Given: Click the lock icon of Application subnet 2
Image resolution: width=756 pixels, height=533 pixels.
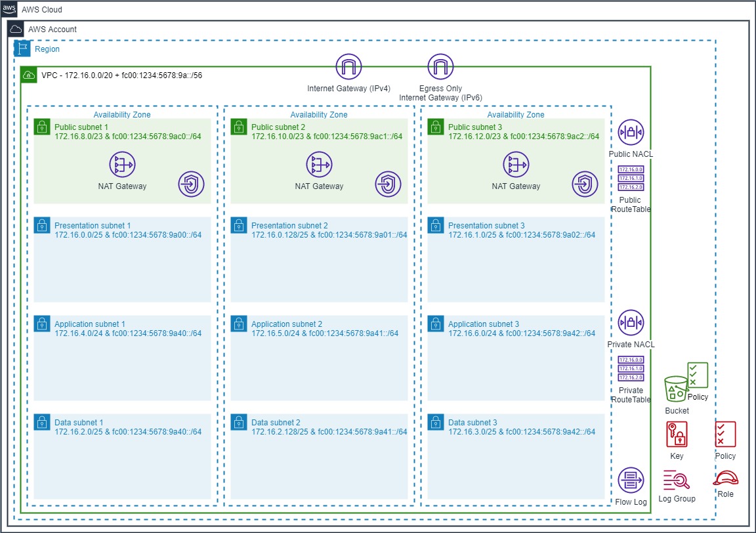Looking at the screenshot, I should 239,324.
